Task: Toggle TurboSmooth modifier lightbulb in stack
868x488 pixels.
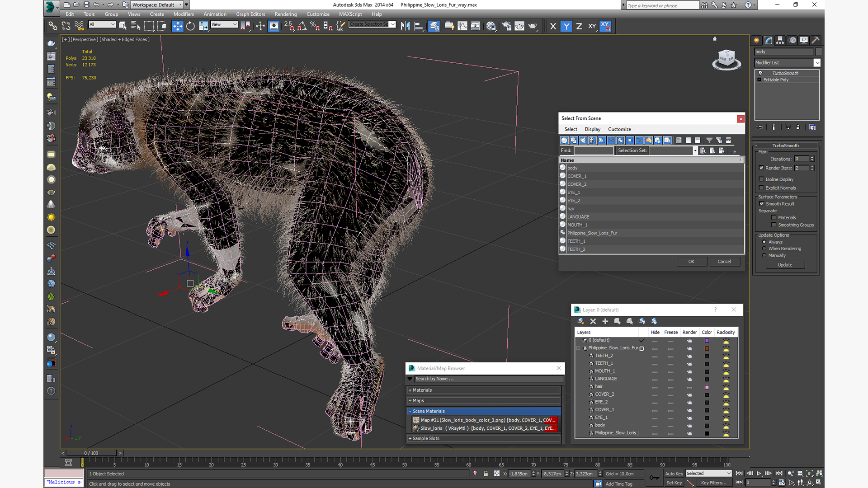Action: tap(760, 73)
